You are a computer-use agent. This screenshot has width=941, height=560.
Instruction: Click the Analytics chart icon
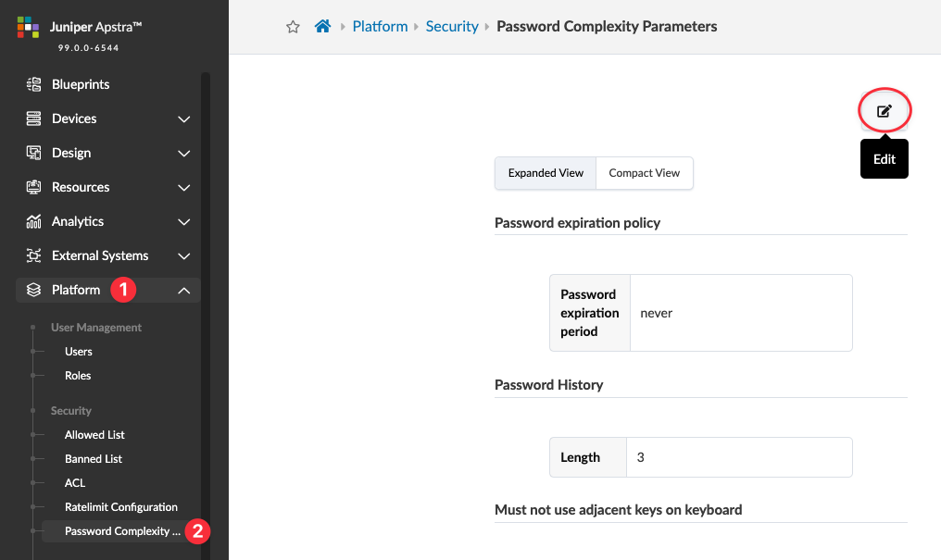tap(34, 221)
